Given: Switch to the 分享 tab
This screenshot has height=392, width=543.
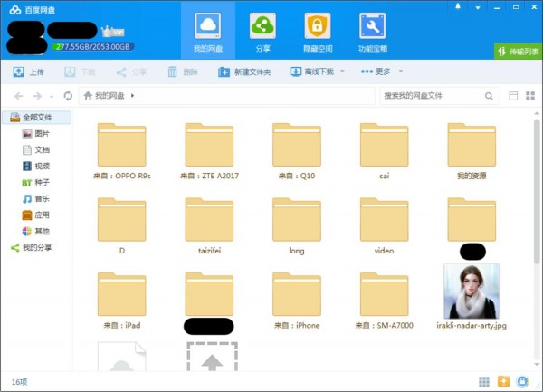Looking at the screenshot, I should click(262, 32).
